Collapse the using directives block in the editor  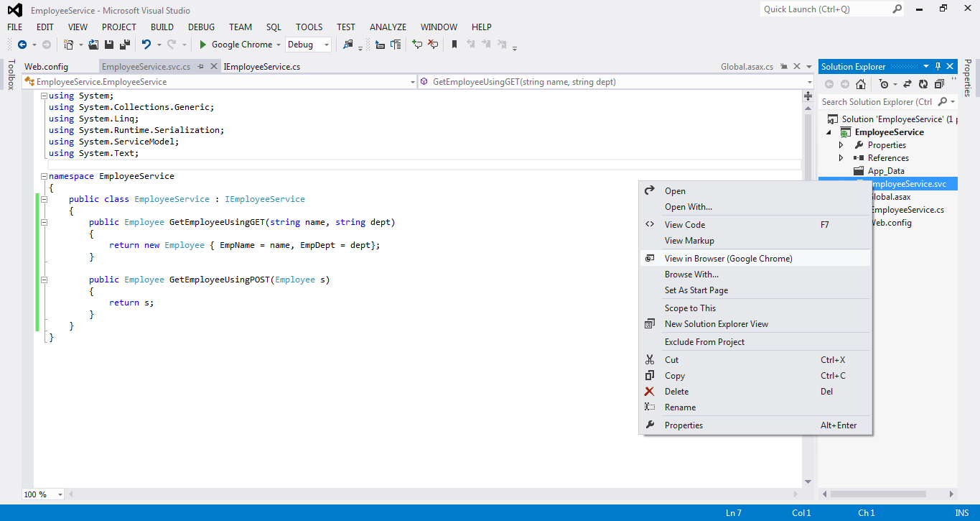point(44,96)
